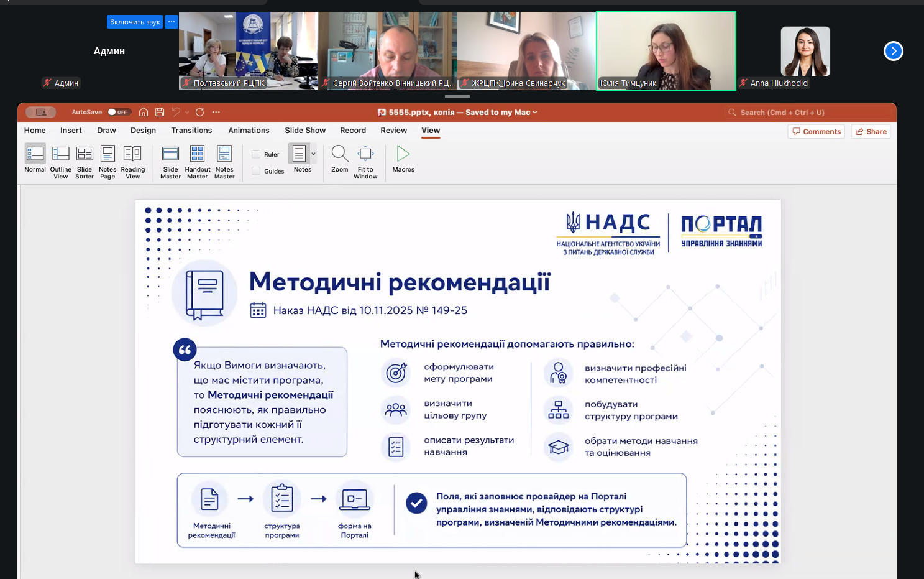This screenshot has width=924, height=579.
Task: Open Slide Master view
Action: 170,162
